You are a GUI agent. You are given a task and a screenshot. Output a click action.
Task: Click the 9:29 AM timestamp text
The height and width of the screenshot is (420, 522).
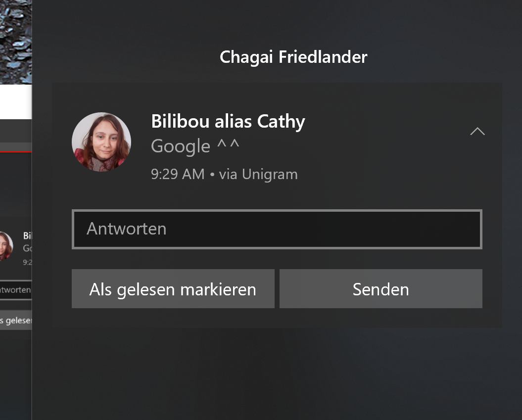(178, 174)
